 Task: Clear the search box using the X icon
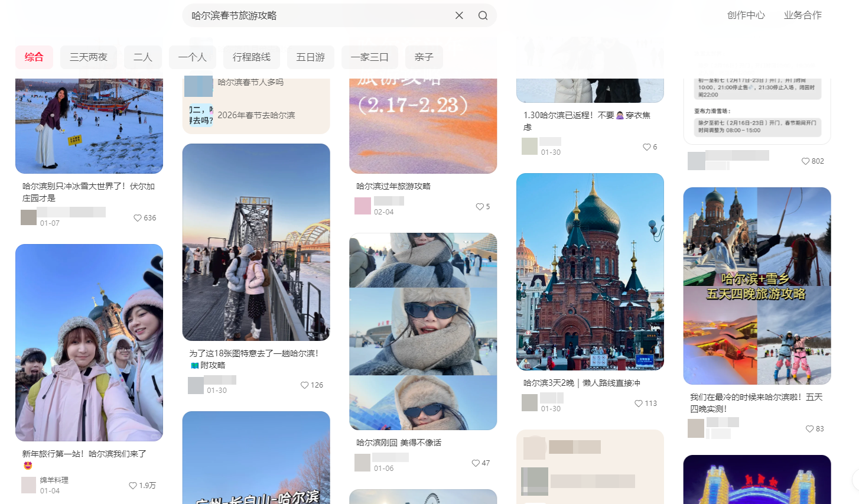[x=459, y=15]
